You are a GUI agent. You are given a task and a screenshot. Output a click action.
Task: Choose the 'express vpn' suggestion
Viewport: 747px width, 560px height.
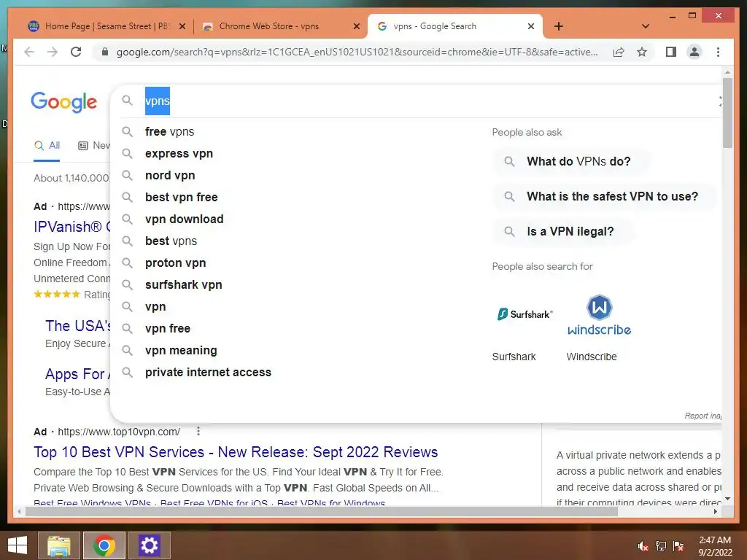click(x=179, y=153)
